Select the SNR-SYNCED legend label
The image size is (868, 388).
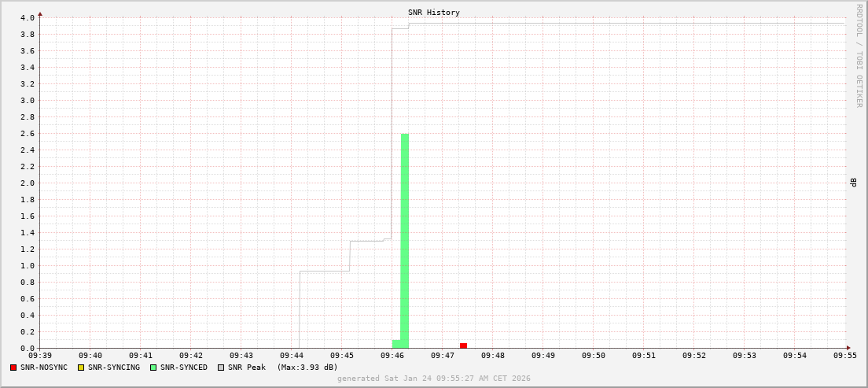click(183, 368)
